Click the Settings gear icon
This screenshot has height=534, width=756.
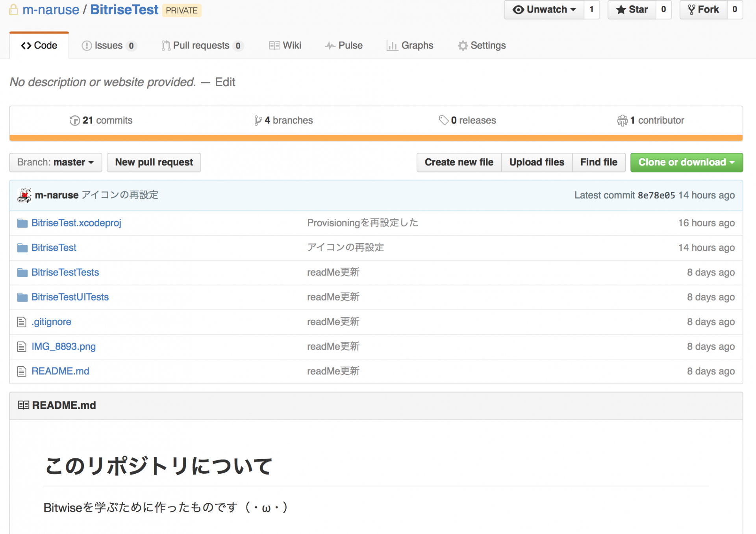click(x=463, y=46)
